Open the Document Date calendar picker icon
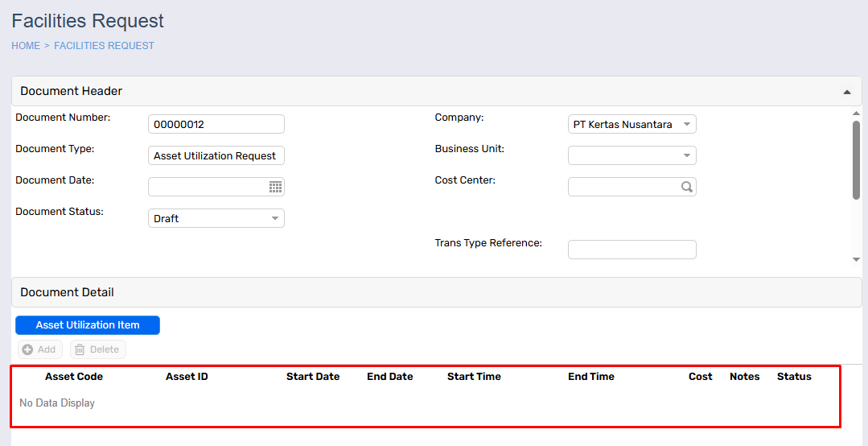Image resolution: width=868 pixels, height=446 pixels. 275,187
